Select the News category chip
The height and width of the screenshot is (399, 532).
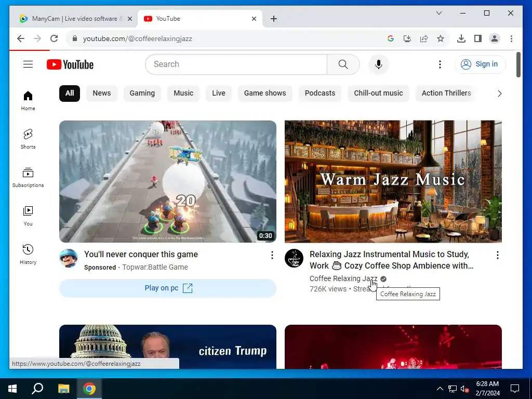coord(102,94)
